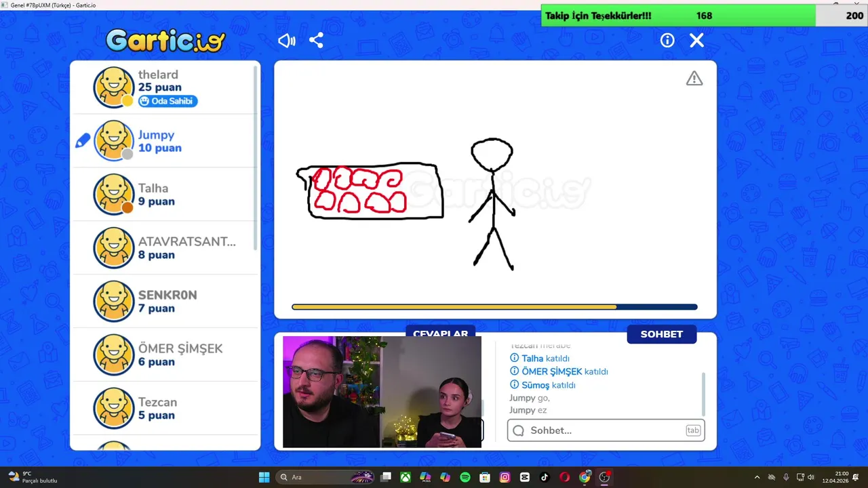Click the taskbar Ara search box
Screen dimensions: 868x488
coord(325,477)
